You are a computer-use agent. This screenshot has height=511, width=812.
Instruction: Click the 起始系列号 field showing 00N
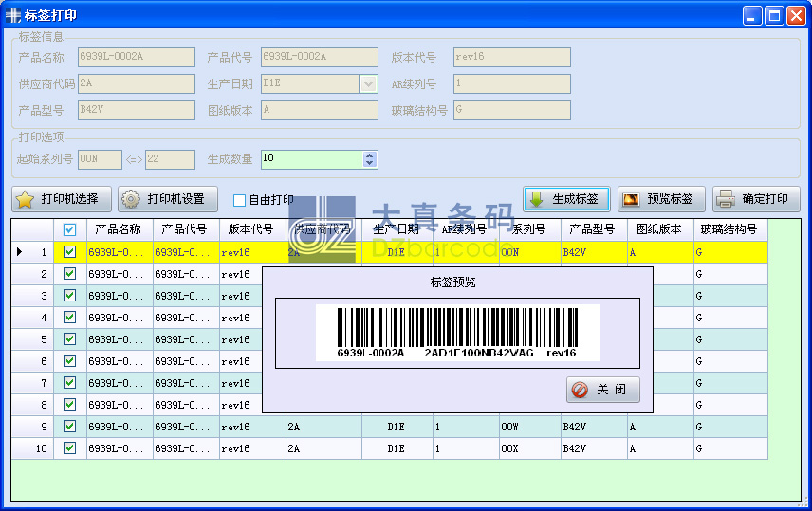(x=100, y=159)
